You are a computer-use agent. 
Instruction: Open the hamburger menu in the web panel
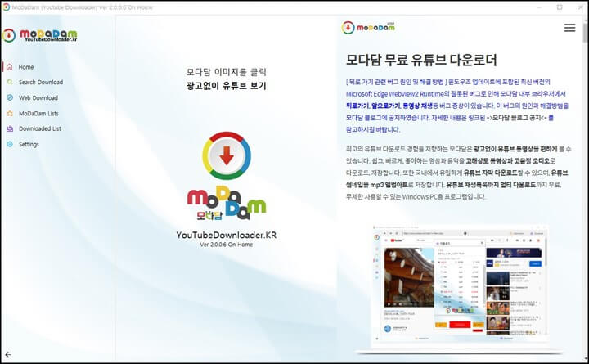pos(569,28)
